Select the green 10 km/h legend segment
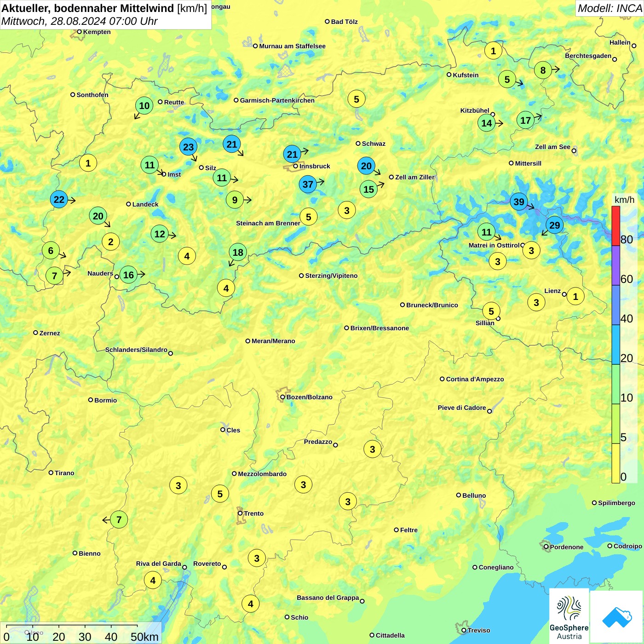Screen dimensions: 644x644 [616, 384]
